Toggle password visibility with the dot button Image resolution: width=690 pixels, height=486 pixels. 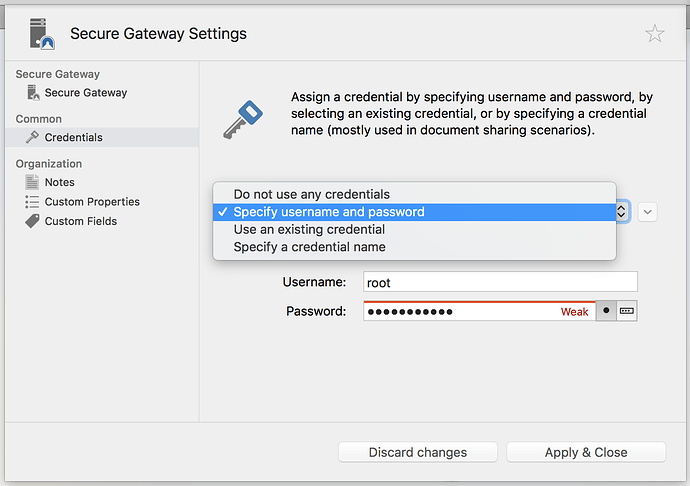coord(606,311)
